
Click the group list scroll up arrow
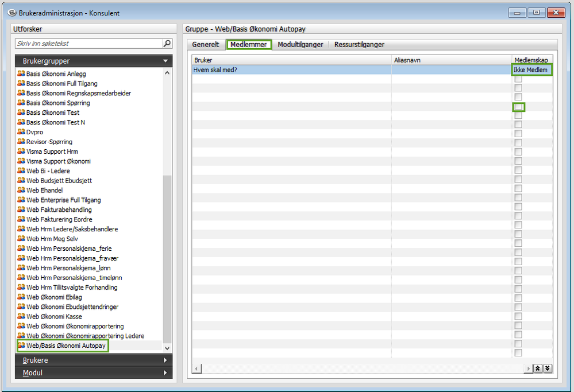click(167, 73)
